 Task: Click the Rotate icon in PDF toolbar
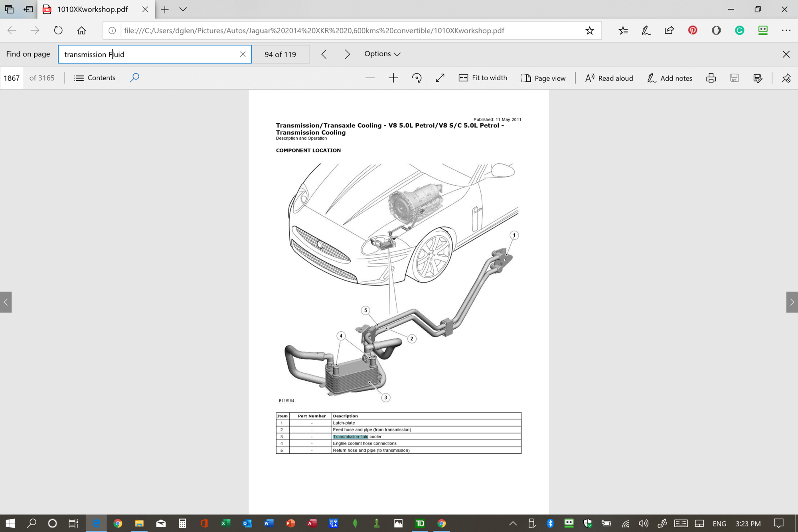pyautogui.click(x=417, y=78)
